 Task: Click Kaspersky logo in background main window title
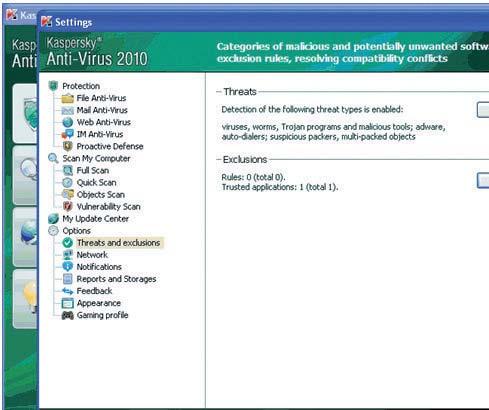12,15
